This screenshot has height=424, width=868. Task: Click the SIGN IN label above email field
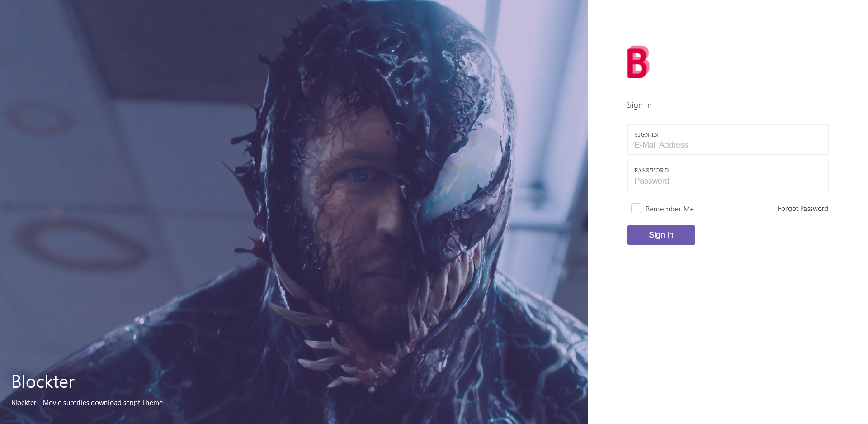tap(646, 134)
